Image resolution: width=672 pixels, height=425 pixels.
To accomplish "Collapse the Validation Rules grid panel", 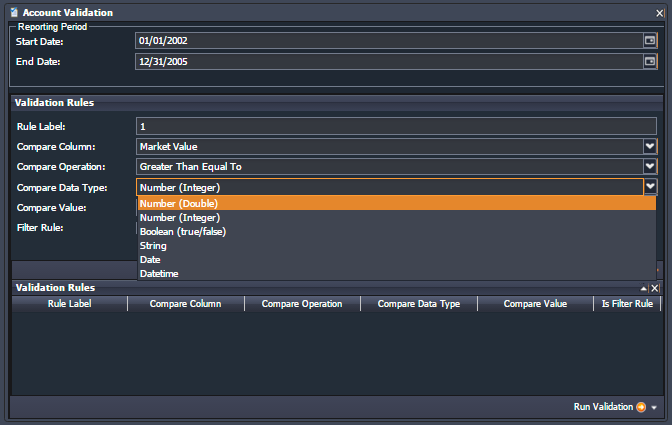I will 644,288.
